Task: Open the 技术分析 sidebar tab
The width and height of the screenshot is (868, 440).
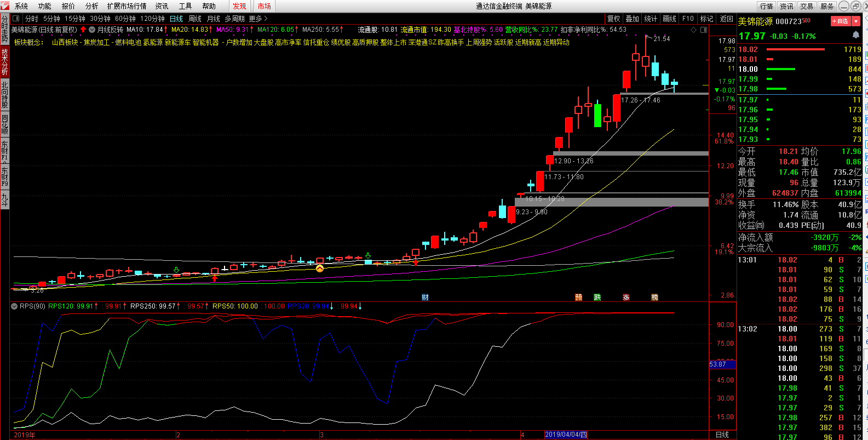Action: click(4, 62)
